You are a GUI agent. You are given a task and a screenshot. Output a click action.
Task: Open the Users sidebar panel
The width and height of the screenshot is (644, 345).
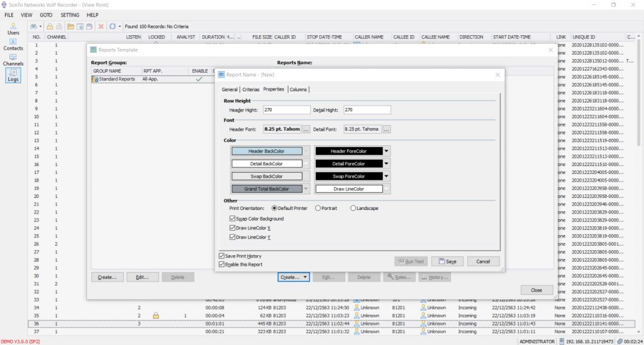coord(13,28)
